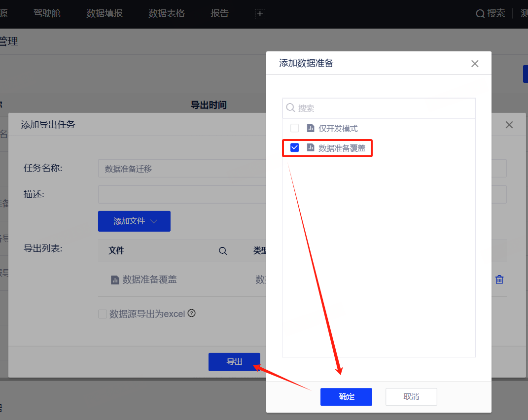Enable the 数据源导出为excel checkbox
Image resolution: width=528 pixels, height=420 pixels.
point(103,314)
